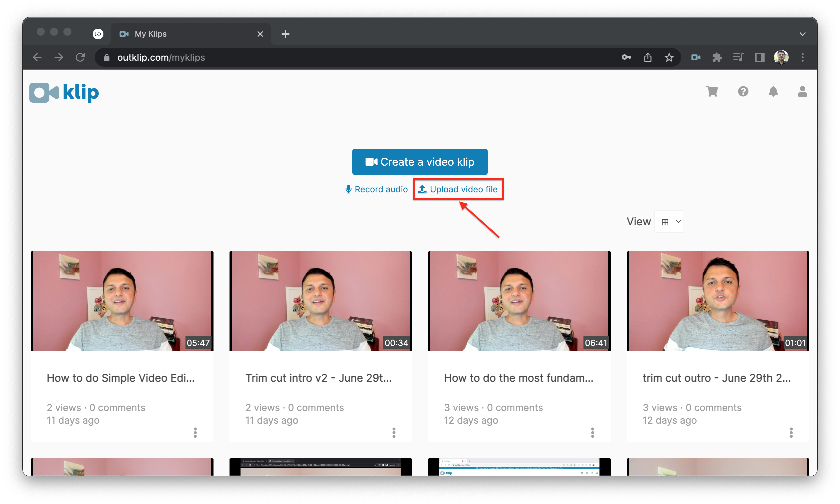Click the notifications bell icon
The image size is (840, 504).
[773, 91]
